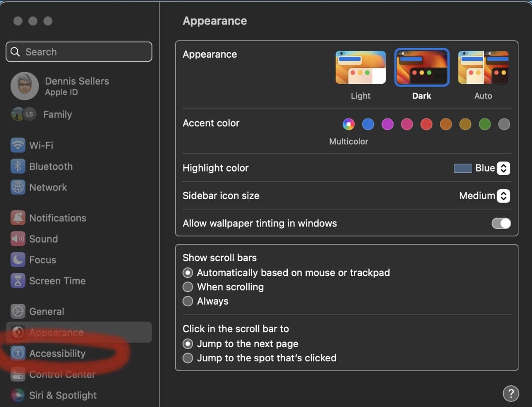Click the Sound speaker icon

tap(18, 239)
